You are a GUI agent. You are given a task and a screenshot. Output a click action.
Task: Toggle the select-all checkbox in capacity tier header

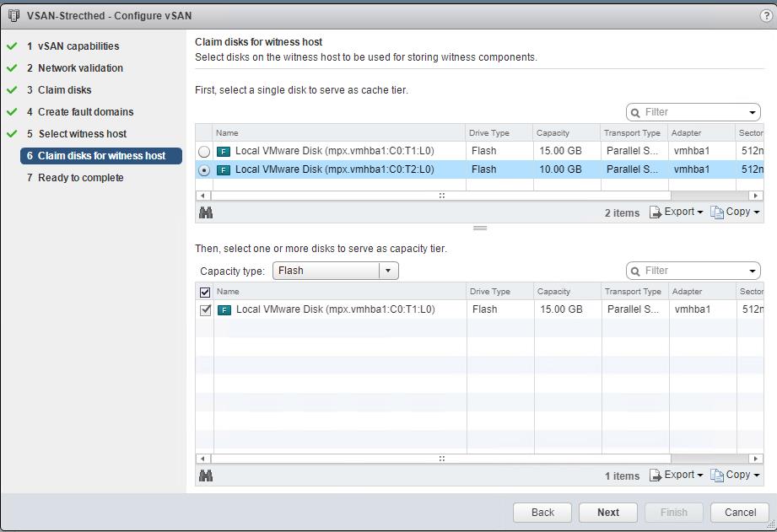click(205, 293)
